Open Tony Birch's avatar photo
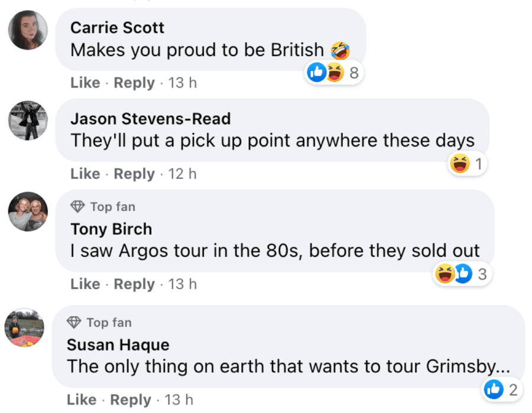 coord(28,212)
